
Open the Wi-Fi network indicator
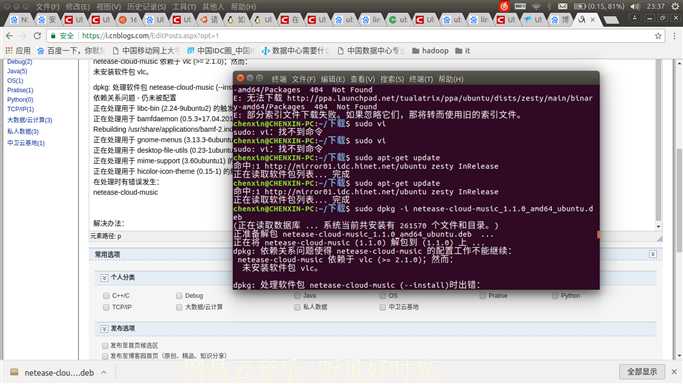pyautogui.click(x=536, y=6)
